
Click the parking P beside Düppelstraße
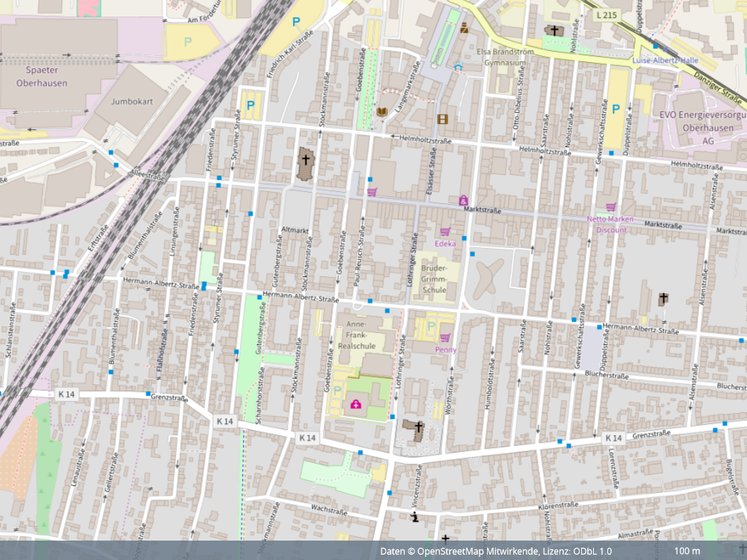click(x=616, y=109)
